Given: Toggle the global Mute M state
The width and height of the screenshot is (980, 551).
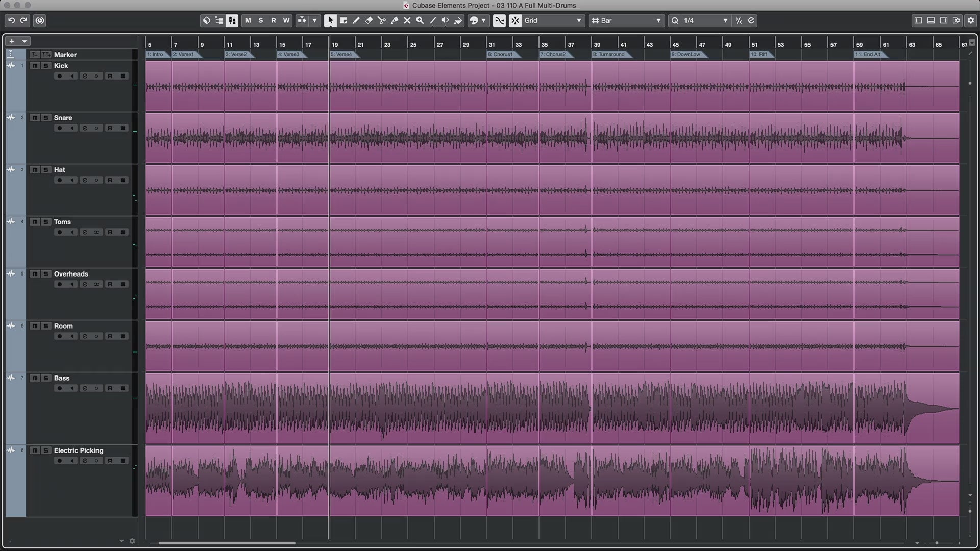Looking at the screenshot, I should click(x=248, y=20).
